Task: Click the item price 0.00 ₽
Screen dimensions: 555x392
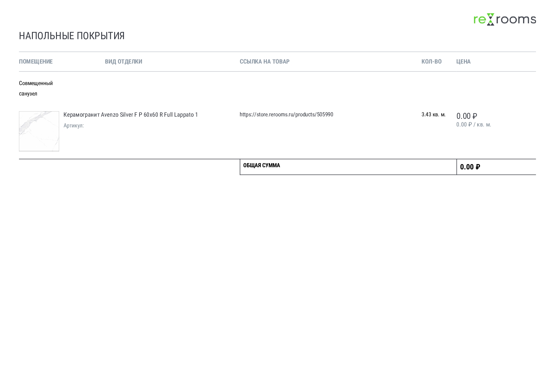Action: point(466,116)
